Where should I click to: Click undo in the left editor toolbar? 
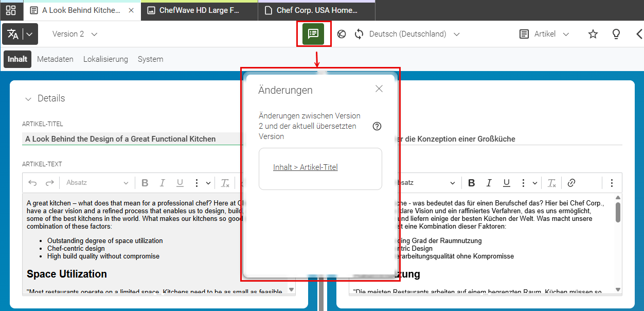click(x=32, y=183)
